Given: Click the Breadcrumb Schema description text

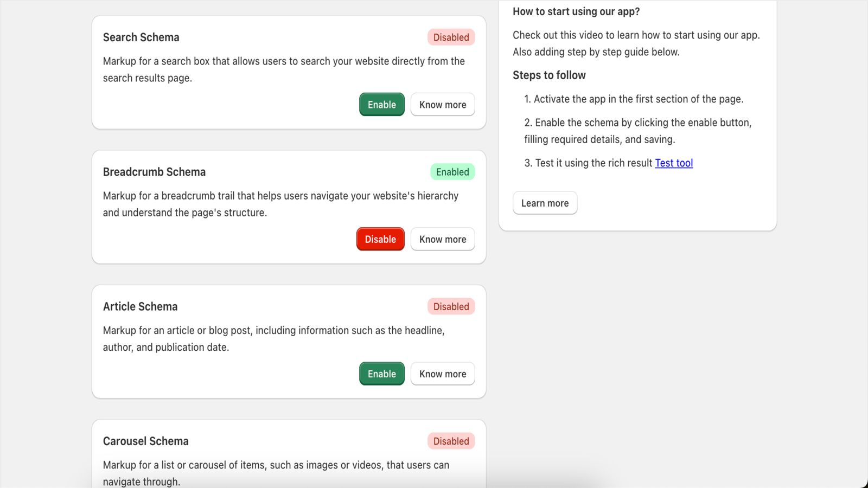Looking at the screenshot, I should click(280, 204).
